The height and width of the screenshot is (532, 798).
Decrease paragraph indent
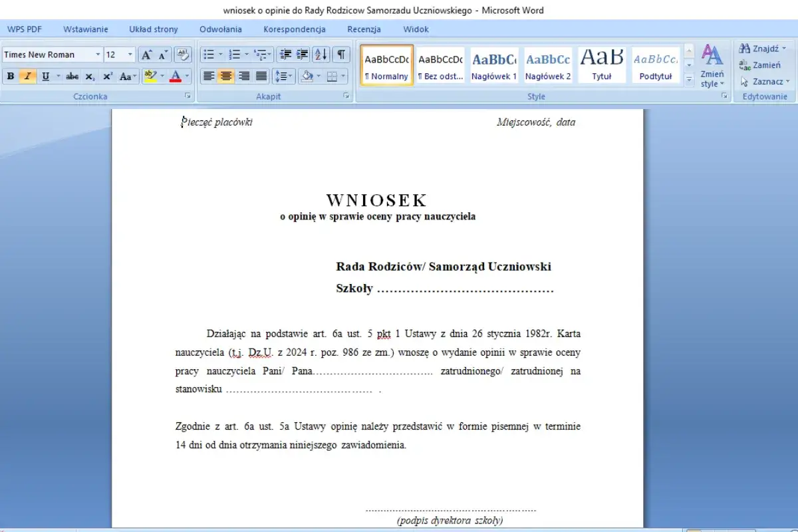point(285,55)
